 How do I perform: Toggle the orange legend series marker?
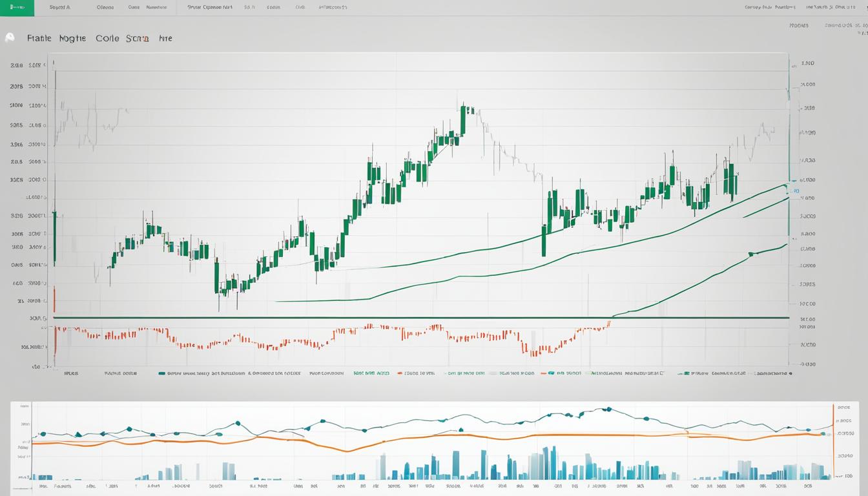click(x=400, y=373)
